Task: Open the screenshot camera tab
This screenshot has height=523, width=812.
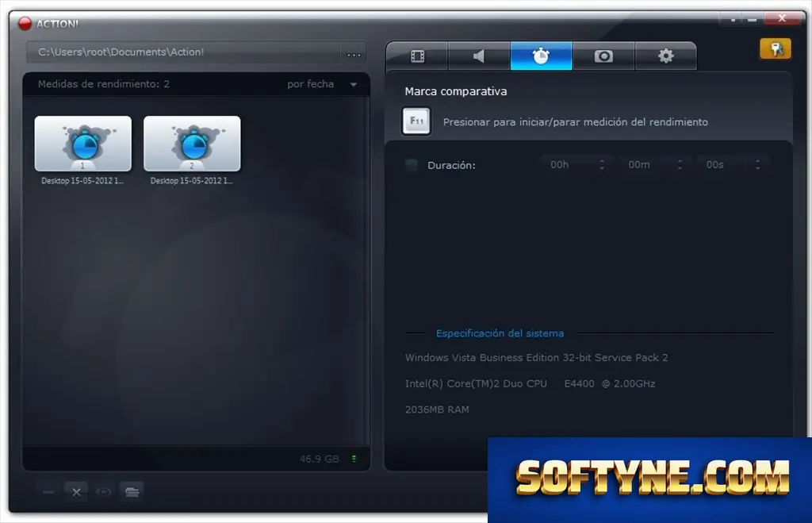Action: point(603,56)
